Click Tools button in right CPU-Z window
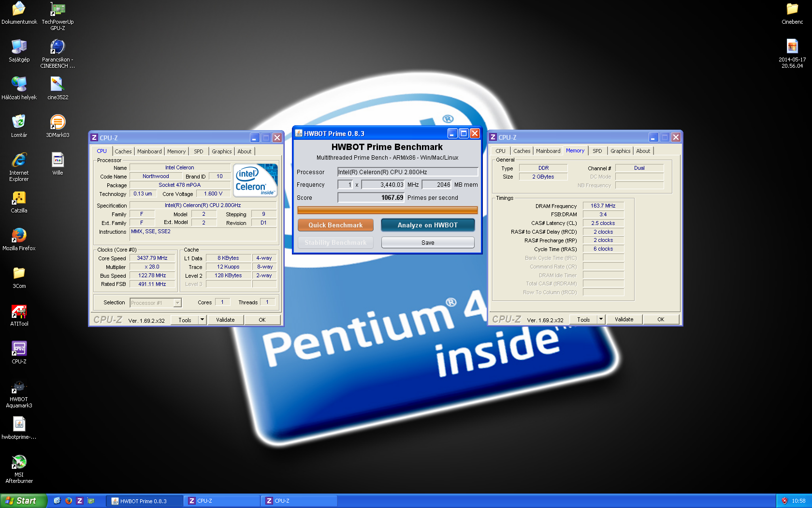Viewport: 812px width, 508px height. click(583, 319)
